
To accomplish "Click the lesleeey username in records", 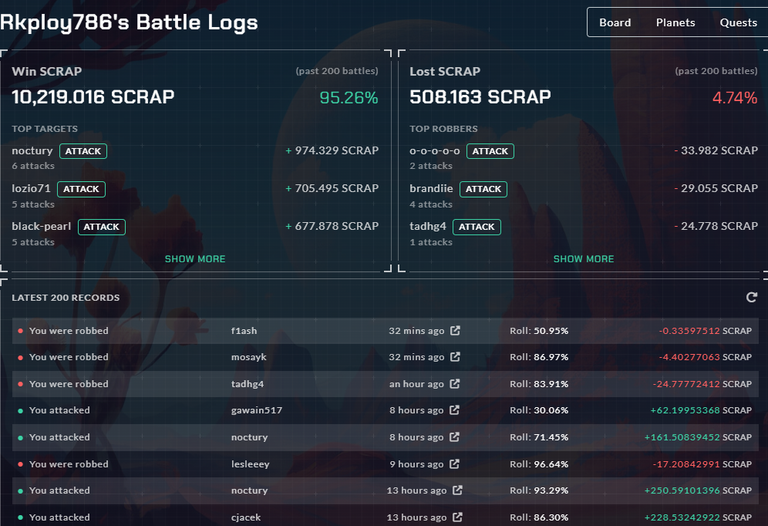I will coord(250,464).
